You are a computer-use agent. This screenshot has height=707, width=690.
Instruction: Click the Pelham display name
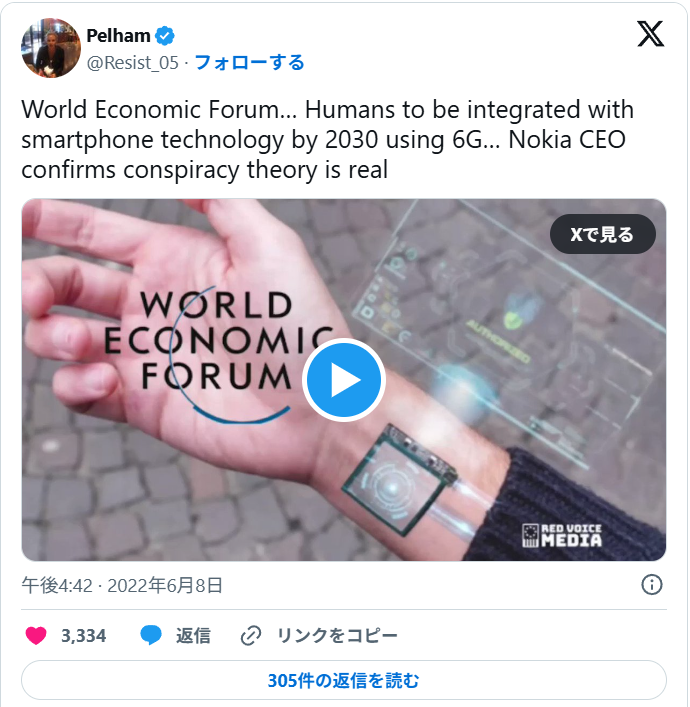click(118, 36)
